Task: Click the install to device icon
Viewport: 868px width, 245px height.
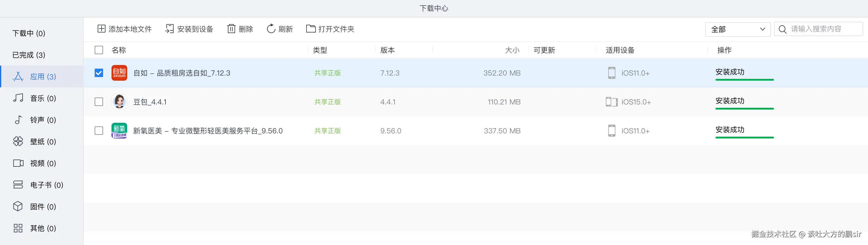Action: (169, 29)
